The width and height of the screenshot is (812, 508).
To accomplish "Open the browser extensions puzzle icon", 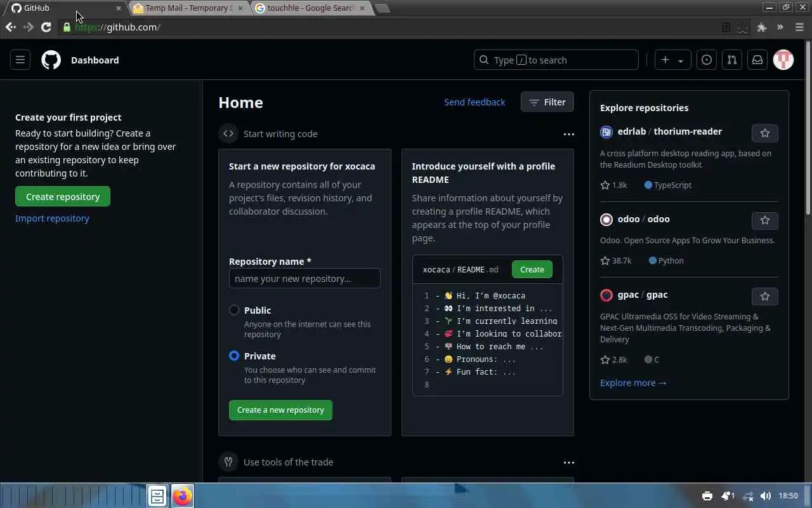I will coord(762,27).
